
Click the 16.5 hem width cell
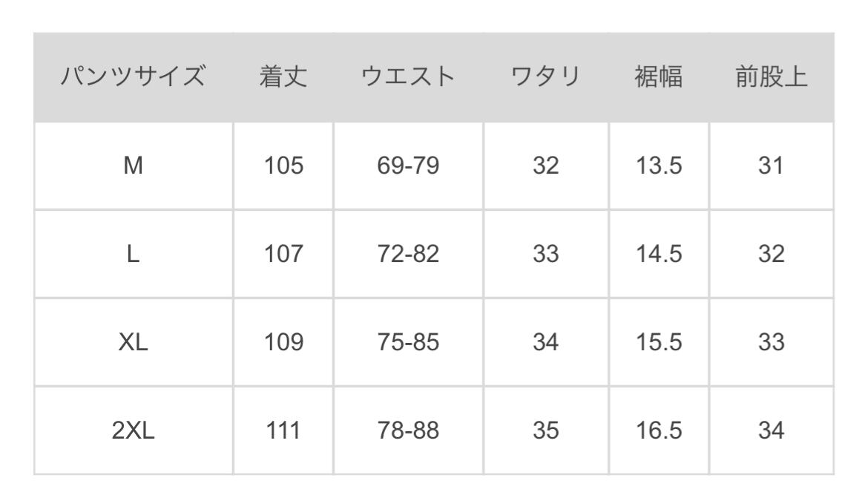tap(659, 430)
